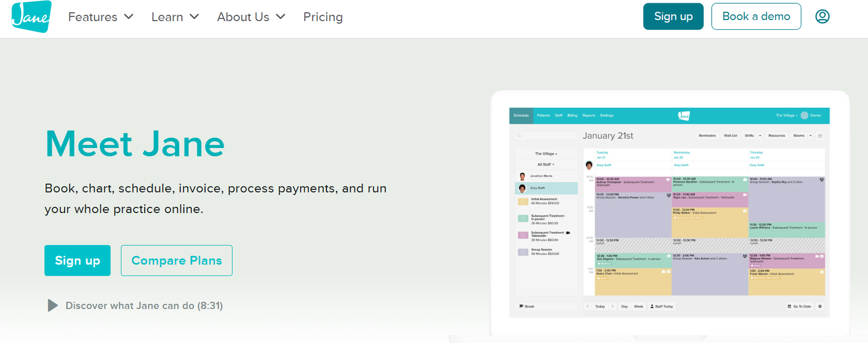Click the Jane logo in the app preview's teal bar
Viewport: 868px width, 343px height.
(684, 115)
